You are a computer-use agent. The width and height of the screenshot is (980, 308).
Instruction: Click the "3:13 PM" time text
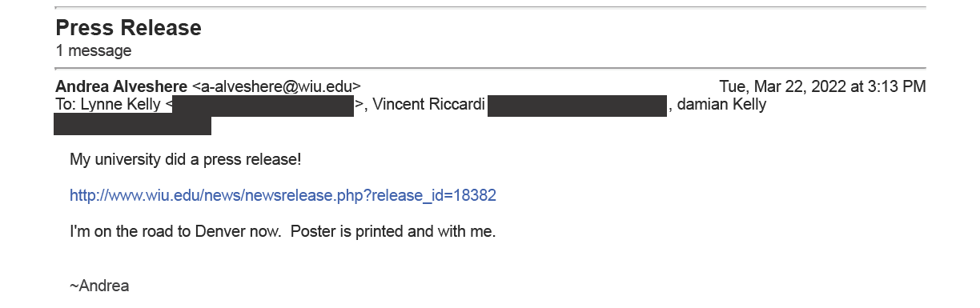click(x=898, y=86)
